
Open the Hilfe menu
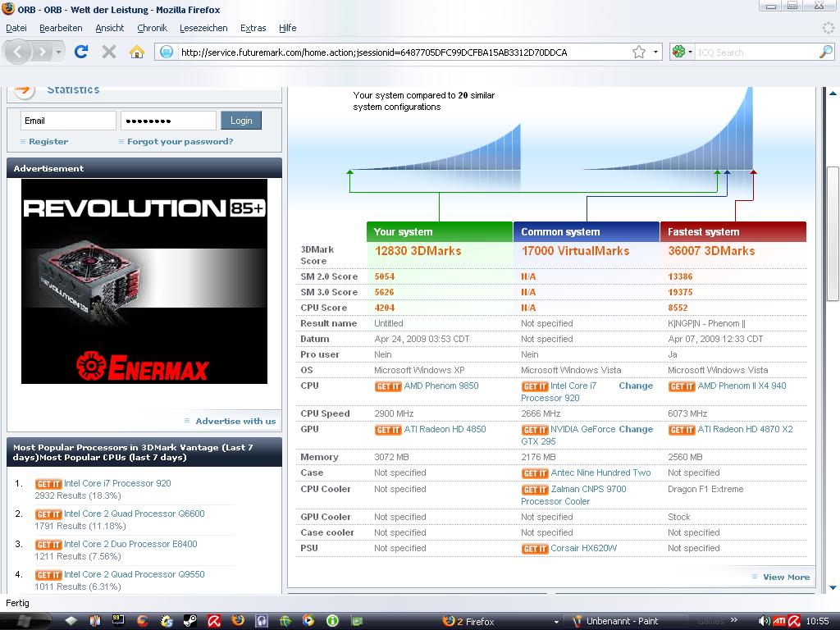pos(288,28)
